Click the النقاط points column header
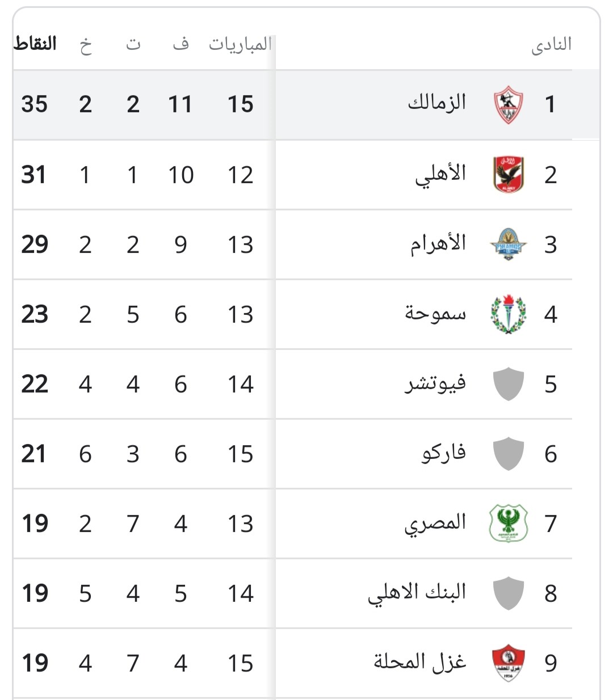This screenshot has height=700, width=613. click(35, 44)
